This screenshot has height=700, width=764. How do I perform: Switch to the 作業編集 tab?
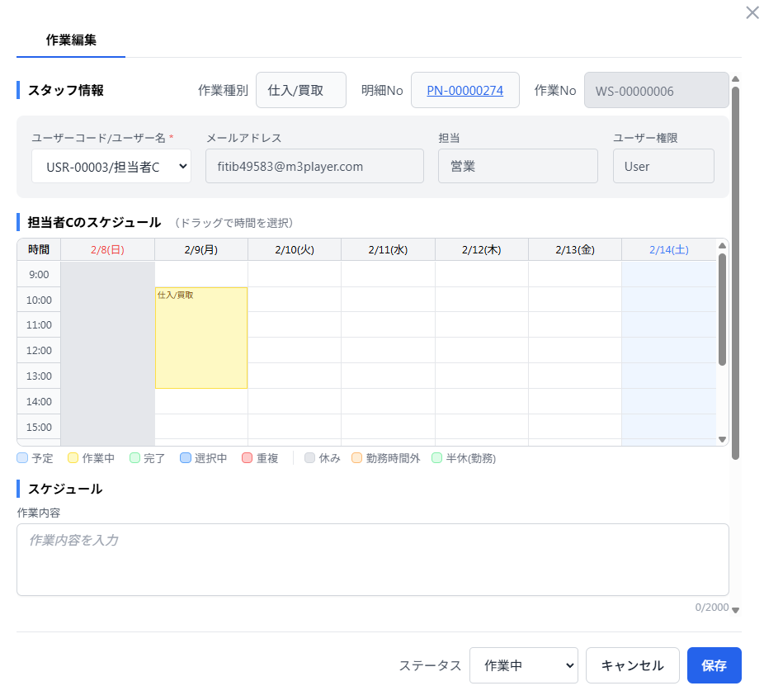click(x=71, y=40)
